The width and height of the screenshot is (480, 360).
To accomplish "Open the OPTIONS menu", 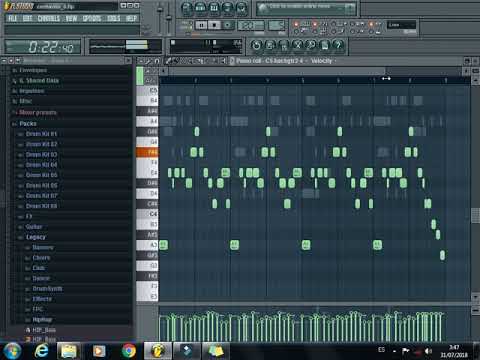I will coord(92,18).
